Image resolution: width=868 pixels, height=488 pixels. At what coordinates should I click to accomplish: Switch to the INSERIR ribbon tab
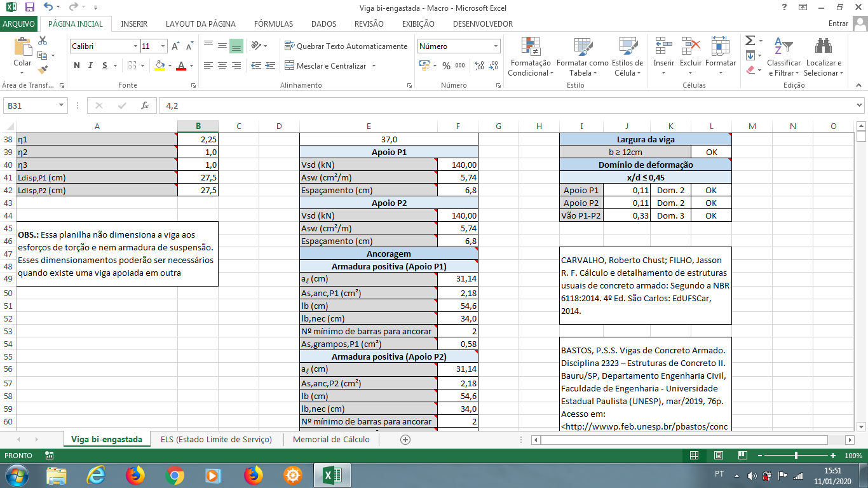coord(134,24)
